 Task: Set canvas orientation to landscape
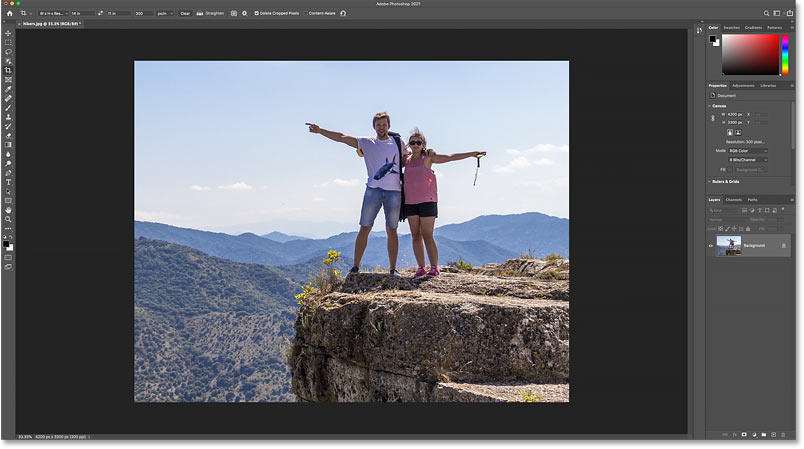(x=738, y=132)
